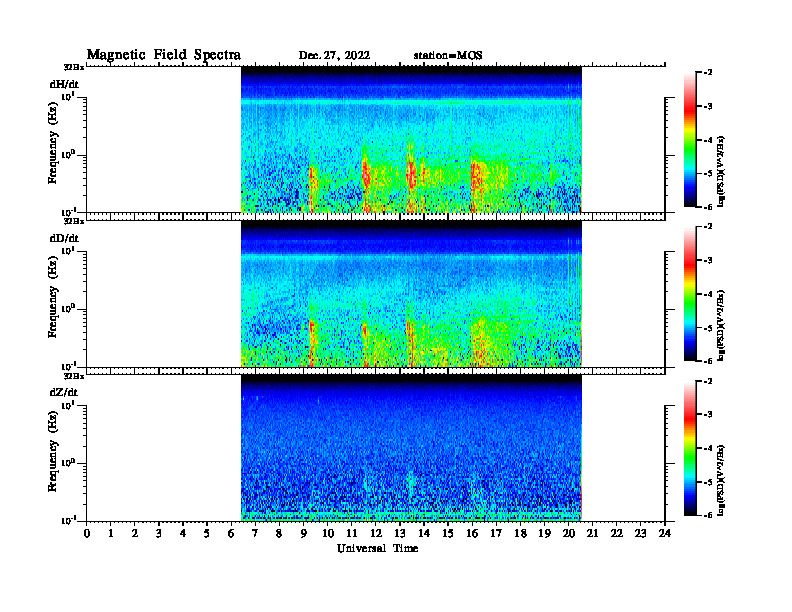Click the 'station=MOS' label
Viewport: 792px width, 612px height.
(x=448, y=56)
